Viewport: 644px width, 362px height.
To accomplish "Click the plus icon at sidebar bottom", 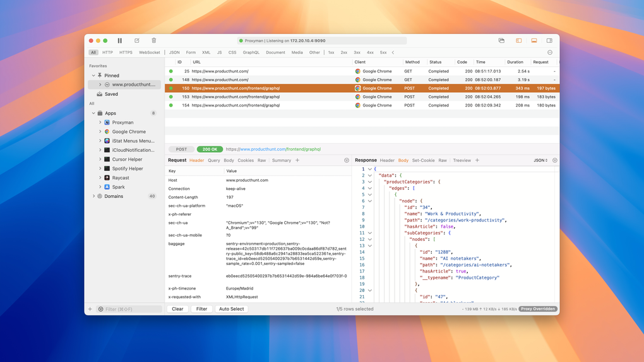I will pos(90,309).
